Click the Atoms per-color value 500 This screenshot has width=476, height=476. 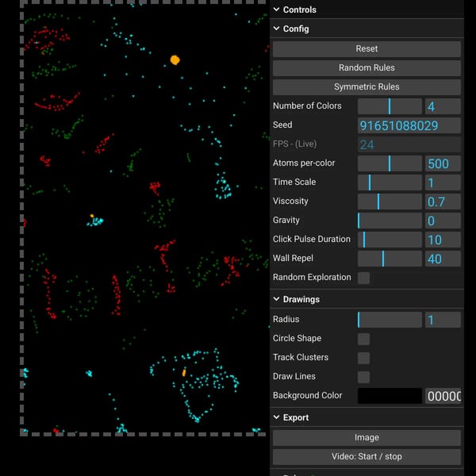(x=443, y=163)
